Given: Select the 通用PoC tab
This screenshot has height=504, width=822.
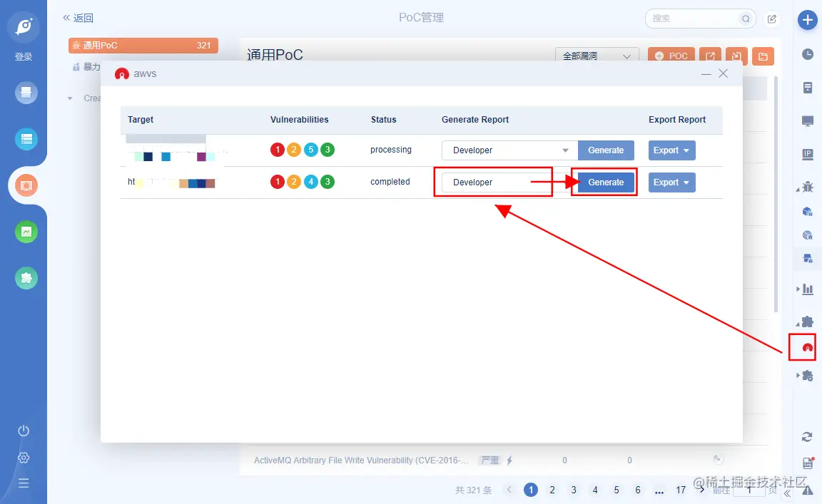Looking at the screenshot, I should [x=143, y=46].
